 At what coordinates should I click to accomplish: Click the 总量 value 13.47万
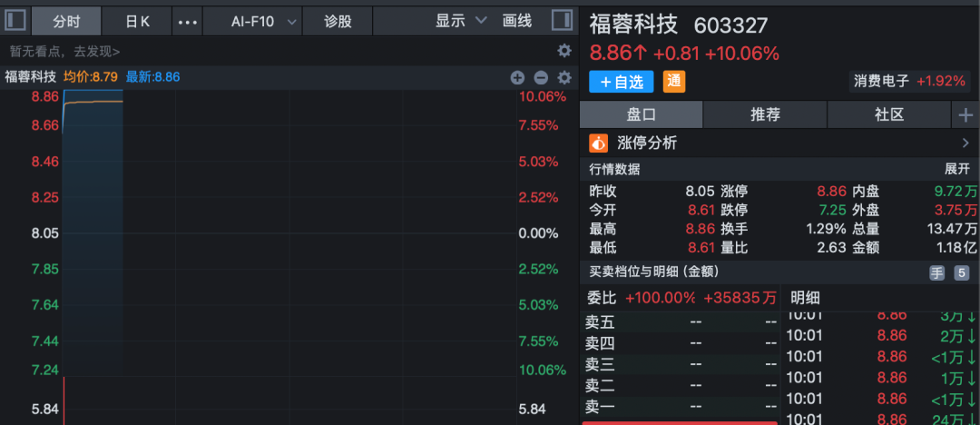(x=952, y=229)
